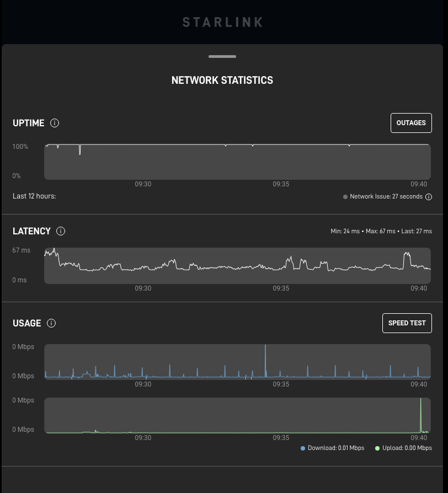The height and width of the screenshot is (493, 448).
Task: Click the USAGE section title
Action: click(x=27, y=323)
